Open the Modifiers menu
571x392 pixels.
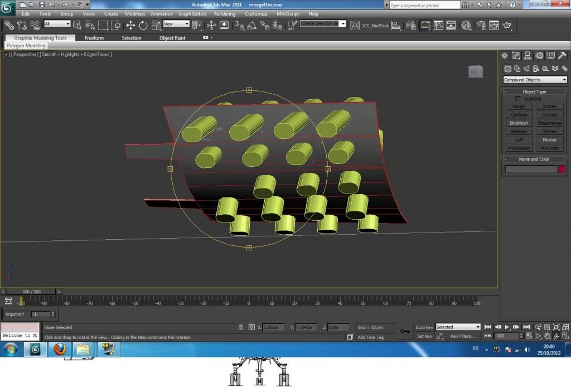(x=135, y=14)
